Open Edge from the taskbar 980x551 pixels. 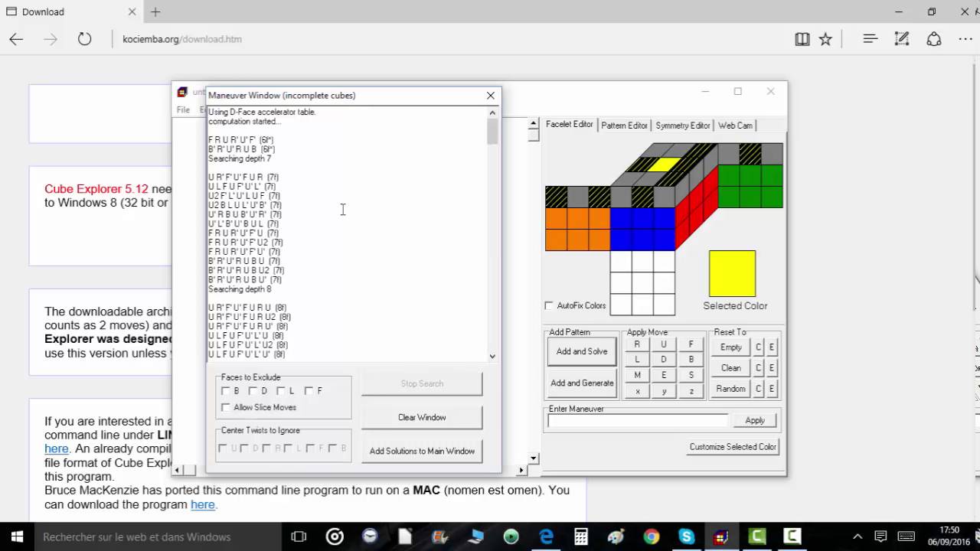coord(546,536)
